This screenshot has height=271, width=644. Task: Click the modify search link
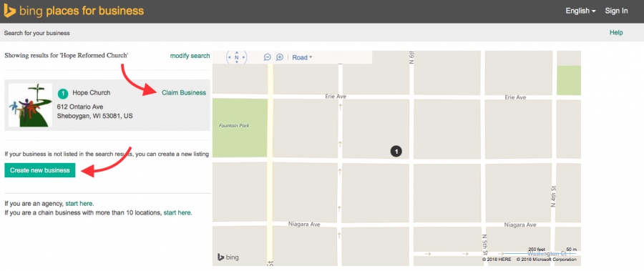[x=190, y=56]
